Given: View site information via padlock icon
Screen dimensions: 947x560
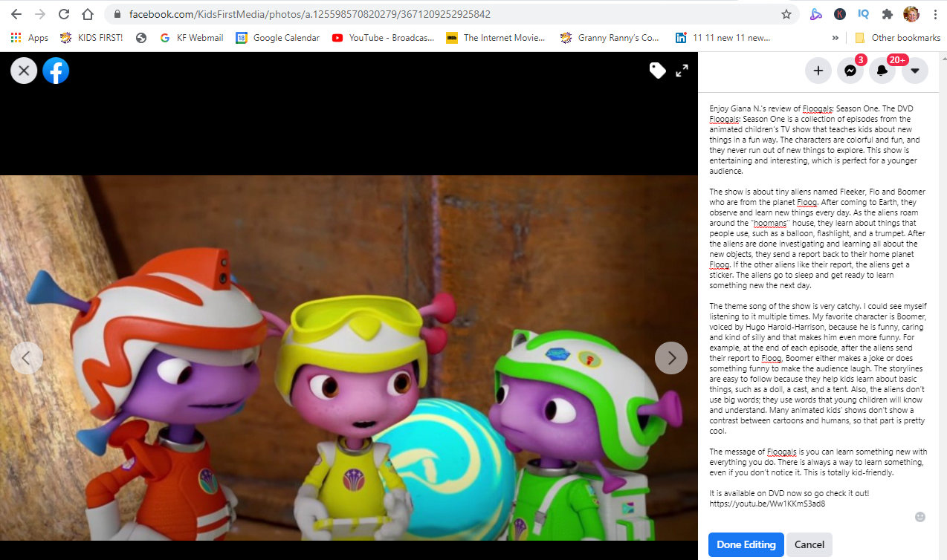Looking at the screenshot, I should click(x=117, y=14).
